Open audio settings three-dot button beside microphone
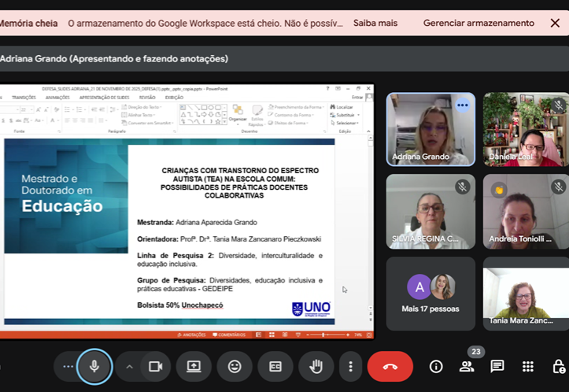 (68, 366)
